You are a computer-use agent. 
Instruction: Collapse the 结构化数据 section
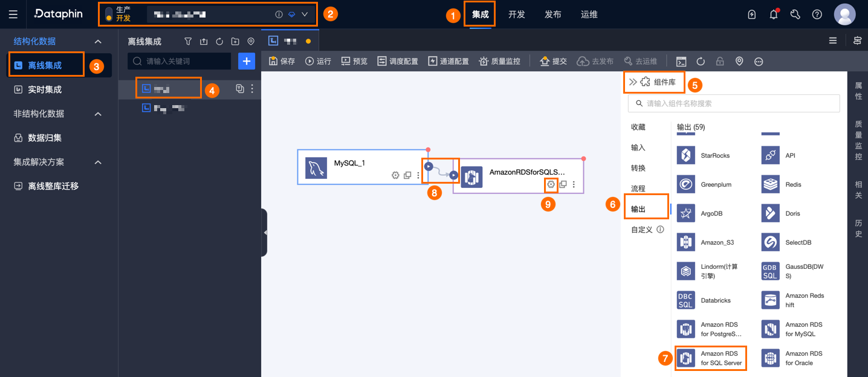(x=98, y=41)
